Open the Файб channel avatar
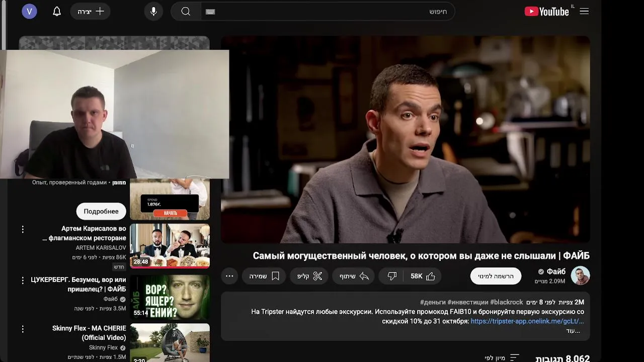 (x=580, y=276)
